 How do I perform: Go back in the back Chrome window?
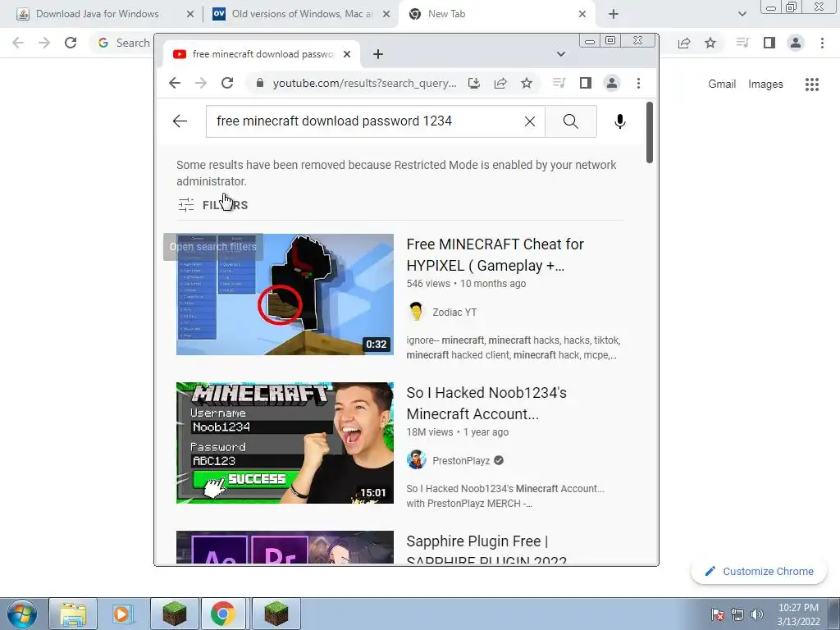[x=18, y=43]
